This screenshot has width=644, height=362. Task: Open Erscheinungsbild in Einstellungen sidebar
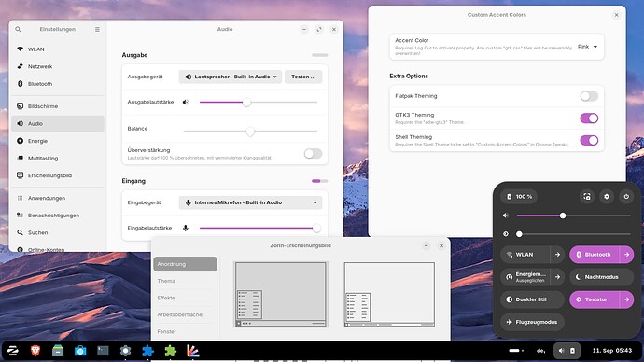pyautogui.click(x=58, y=175)
